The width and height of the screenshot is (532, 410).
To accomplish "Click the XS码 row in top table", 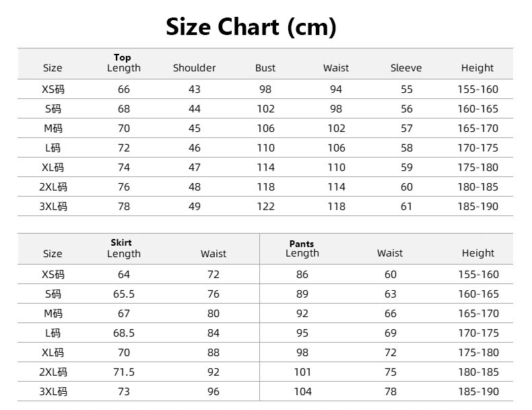I will [265, 89].
